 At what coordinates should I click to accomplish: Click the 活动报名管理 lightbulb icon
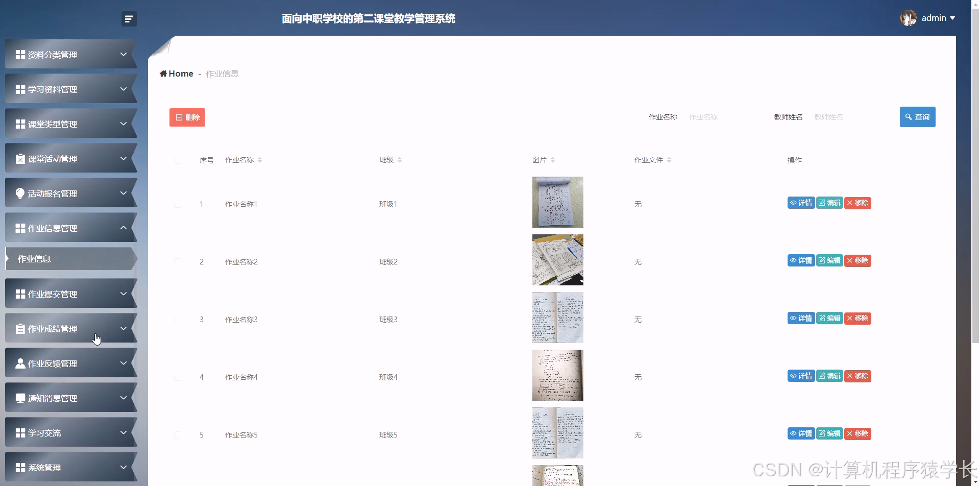point(20,193)
